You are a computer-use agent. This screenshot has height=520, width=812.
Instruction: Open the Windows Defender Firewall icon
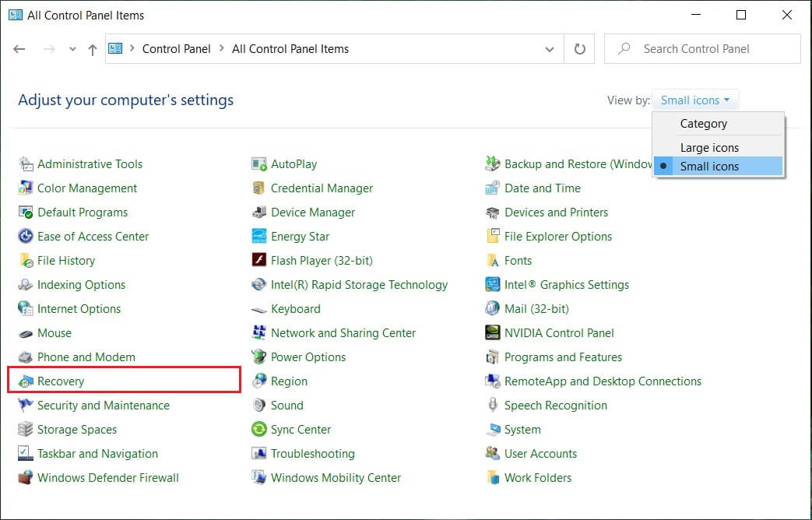26,478
